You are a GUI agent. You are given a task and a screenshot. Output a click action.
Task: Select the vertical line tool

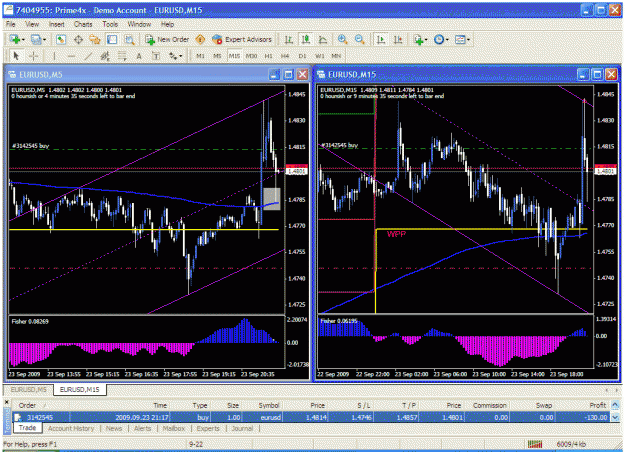tap(54, 56)
